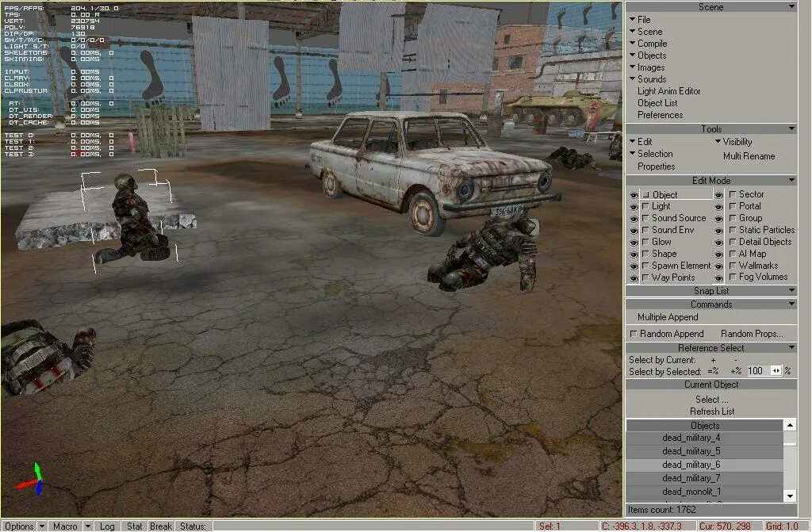Collapse the Commands panel header
The height and width of the screenshot is (532, 812).
click(x=711, y=304)
